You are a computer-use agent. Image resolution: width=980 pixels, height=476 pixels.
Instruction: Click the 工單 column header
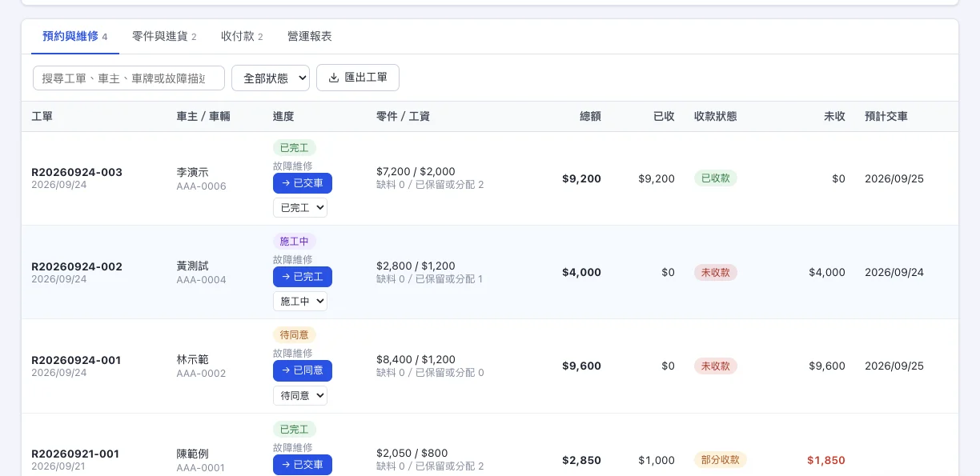coord(42,117)
